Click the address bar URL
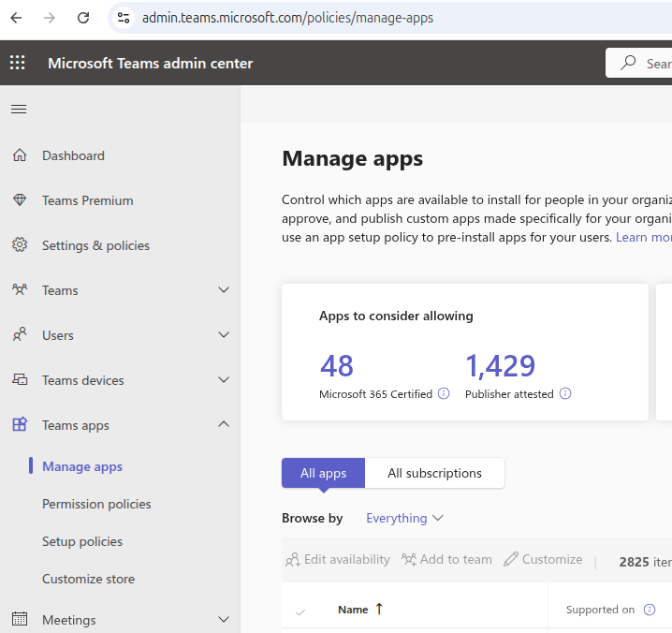 pyautogui.click(x=287, y=18)
